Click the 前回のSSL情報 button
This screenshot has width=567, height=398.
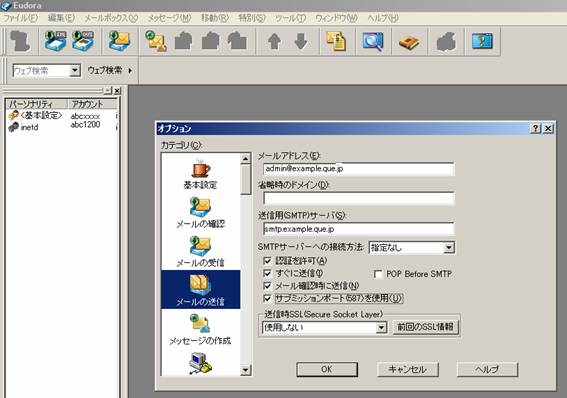(x=426, y=327)
